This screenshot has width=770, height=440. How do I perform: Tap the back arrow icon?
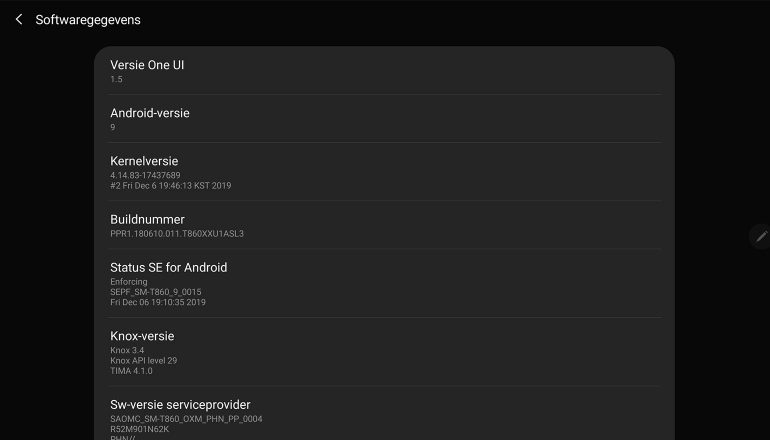(18, 20)
